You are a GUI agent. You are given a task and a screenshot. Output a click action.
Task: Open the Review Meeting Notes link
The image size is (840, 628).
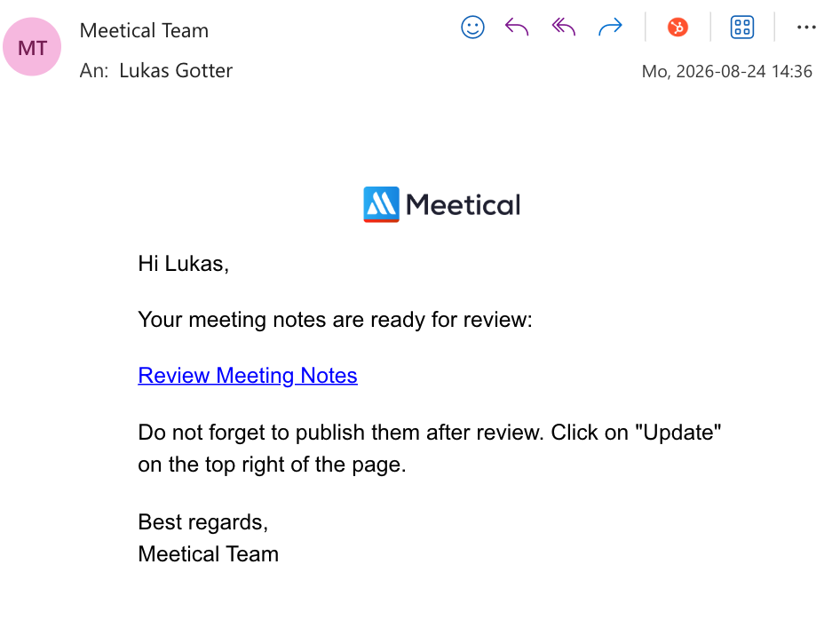click(x=248, y=375)
